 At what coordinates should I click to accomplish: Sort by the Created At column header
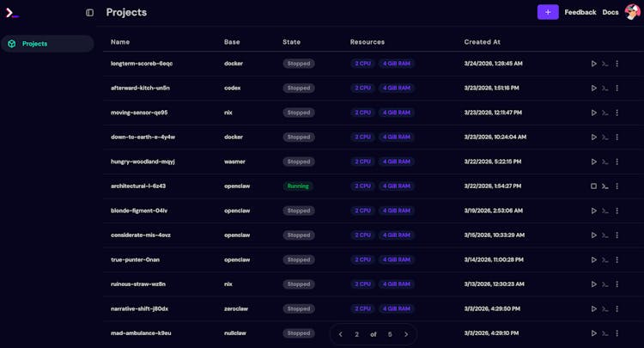coord(482,42)
